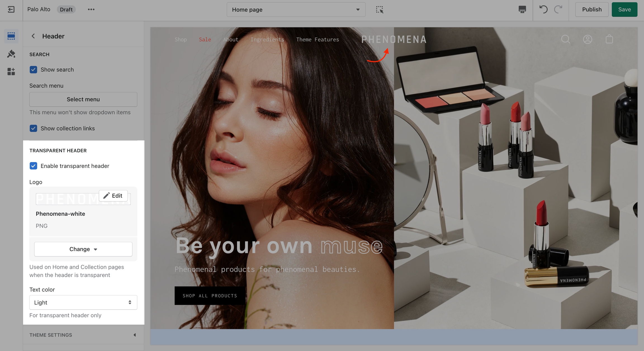Click the Theme Features menu item
Image resolution: width=644 pixels, height=351 pixels.
pos(318,40)
